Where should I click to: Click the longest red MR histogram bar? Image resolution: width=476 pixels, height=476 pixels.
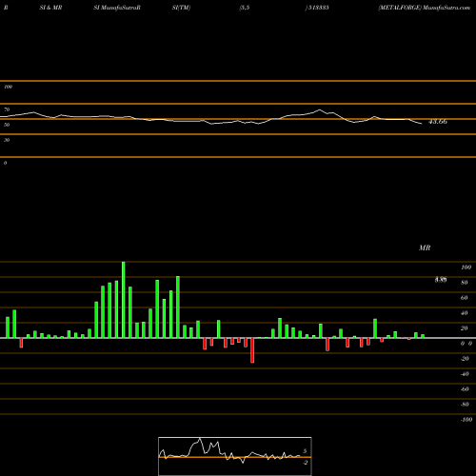click(x=252, y=350)
